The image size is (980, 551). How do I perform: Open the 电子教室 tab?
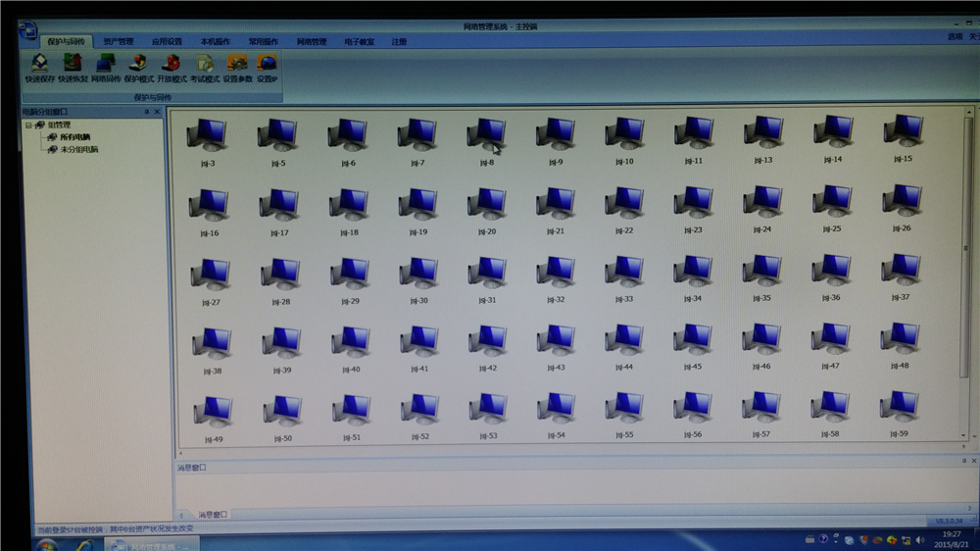click(x=360, y=42)
